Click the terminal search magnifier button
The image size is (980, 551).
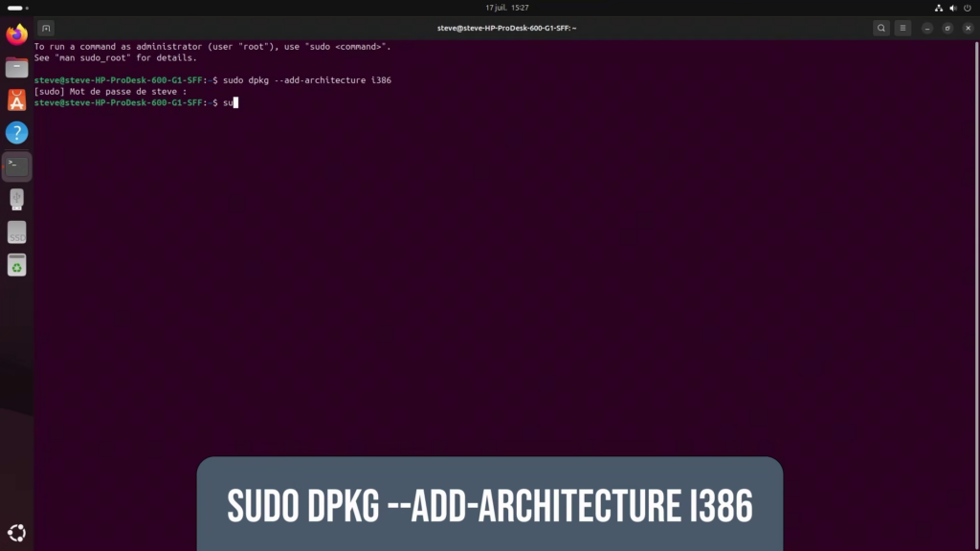(x=880, y=28)
